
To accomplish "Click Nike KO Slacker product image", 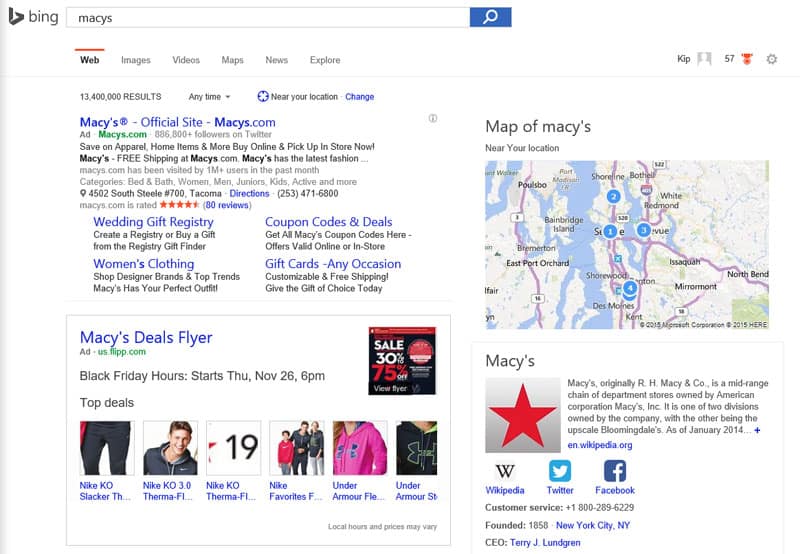I will tap(107, 448).
